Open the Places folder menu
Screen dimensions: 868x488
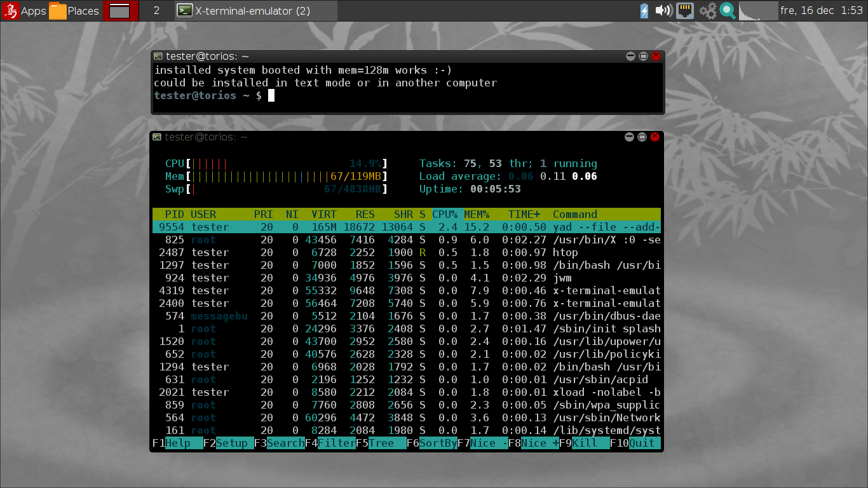(74, 11)
